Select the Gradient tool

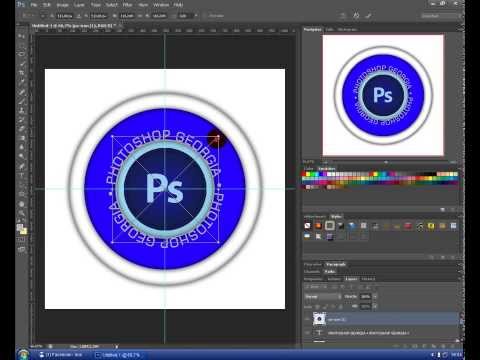[x=22, y=138]
